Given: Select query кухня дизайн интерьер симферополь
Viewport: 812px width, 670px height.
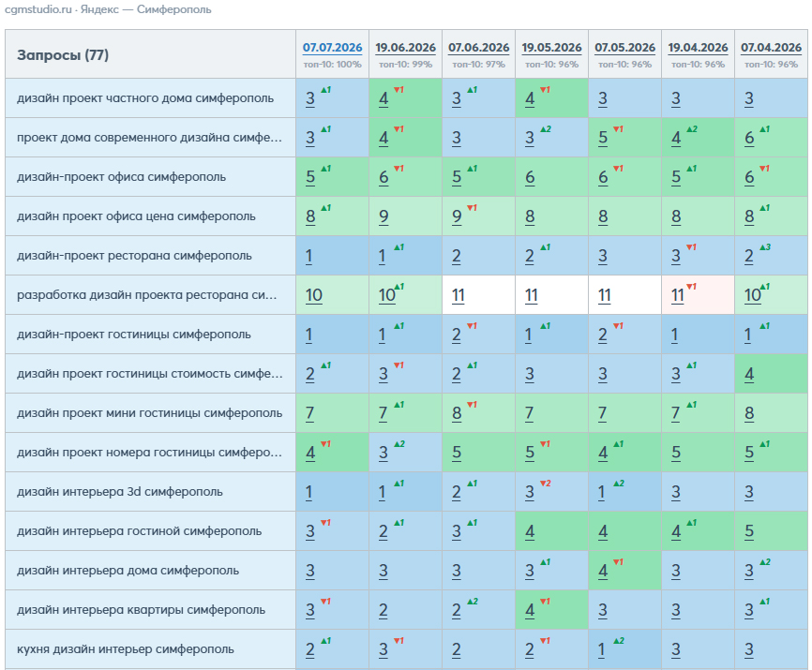Looking at the screenshot, I should (126, 648).
